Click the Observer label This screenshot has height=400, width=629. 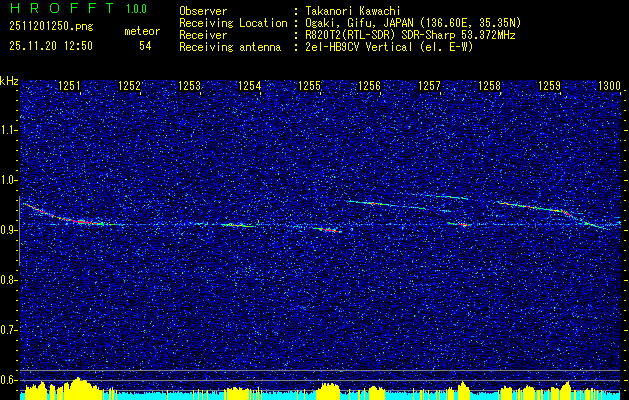point(203,11)
